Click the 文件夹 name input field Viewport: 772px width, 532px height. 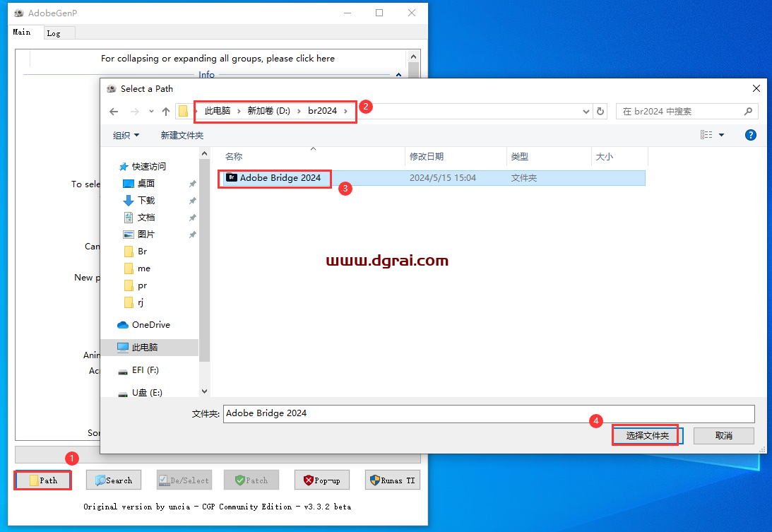click(487, 413)
